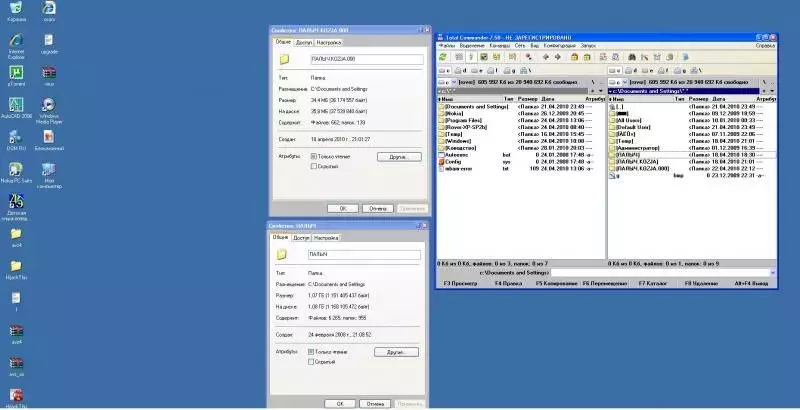
Task: Click the Notepad icon at the toolbar end
Action: (686, 57)
